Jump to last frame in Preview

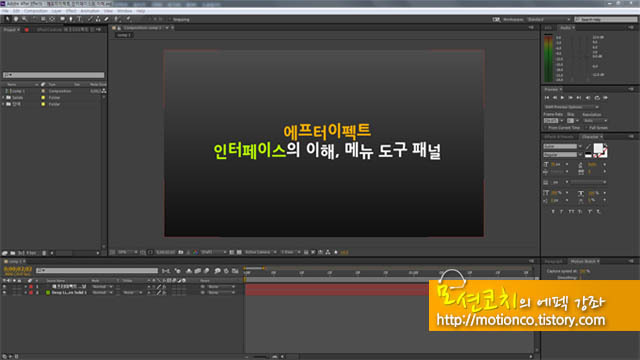(579, 98)
